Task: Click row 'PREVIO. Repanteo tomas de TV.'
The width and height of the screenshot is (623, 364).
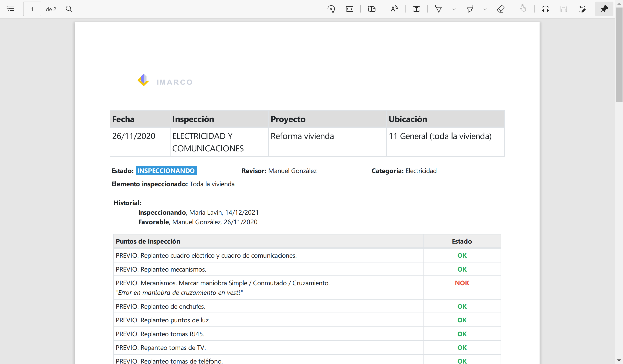Action: point(268,348)
